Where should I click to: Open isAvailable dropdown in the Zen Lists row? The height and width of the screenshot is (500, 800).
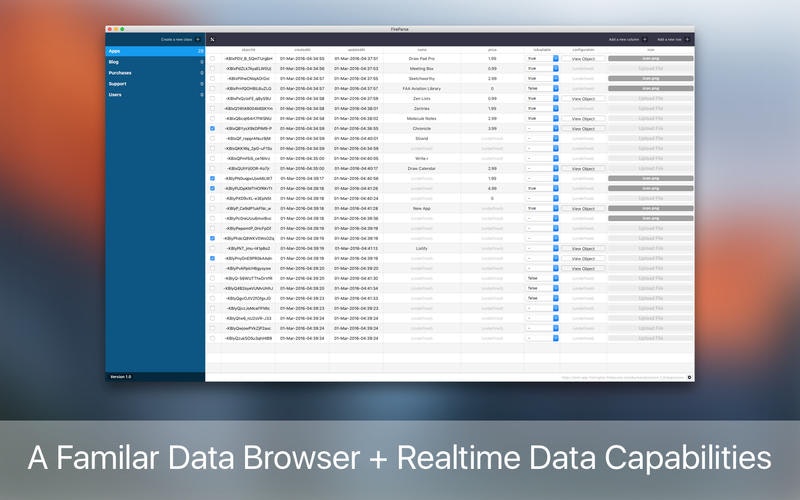(x=542, y=98)
